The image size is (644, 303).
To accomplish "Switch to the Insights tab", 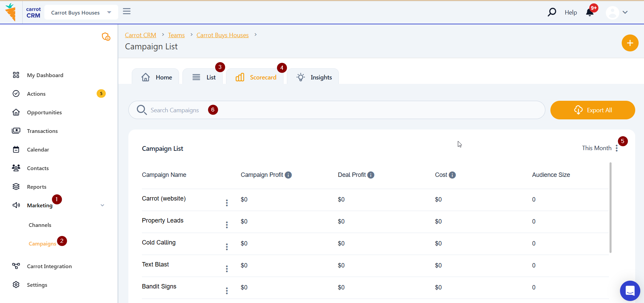I will (x=314, y=77).
